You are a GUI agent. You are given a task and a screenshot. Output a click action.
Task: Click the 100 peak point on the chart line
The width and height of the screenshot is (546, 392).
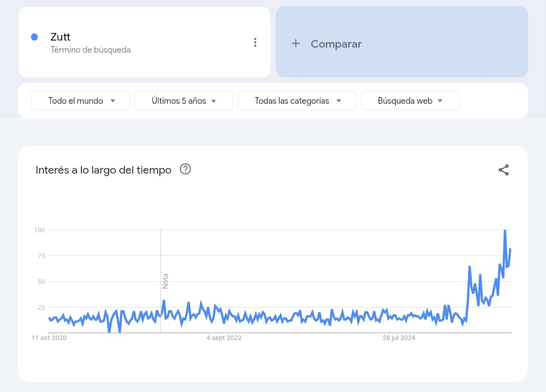[x=505, y=230]
